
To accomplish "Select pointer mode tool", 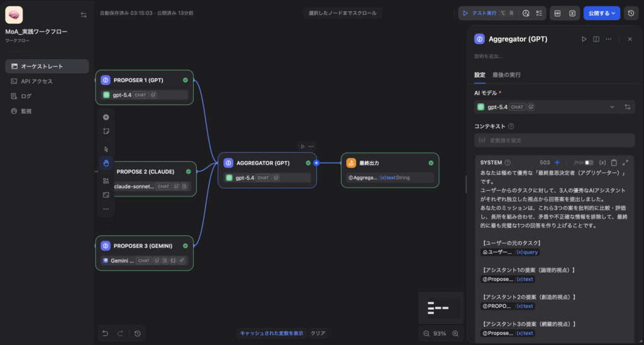I will pos(106,149).
